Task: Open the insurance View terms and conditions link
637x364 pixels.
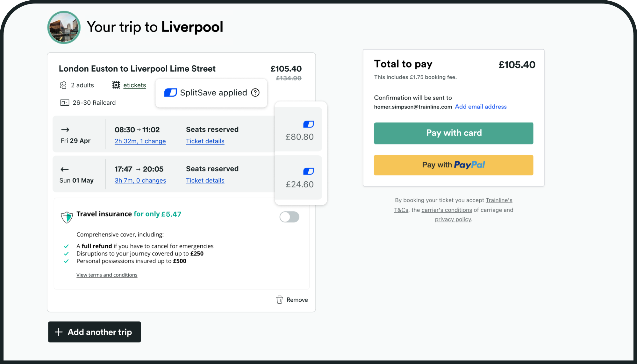Action: [x=107, y=275]
